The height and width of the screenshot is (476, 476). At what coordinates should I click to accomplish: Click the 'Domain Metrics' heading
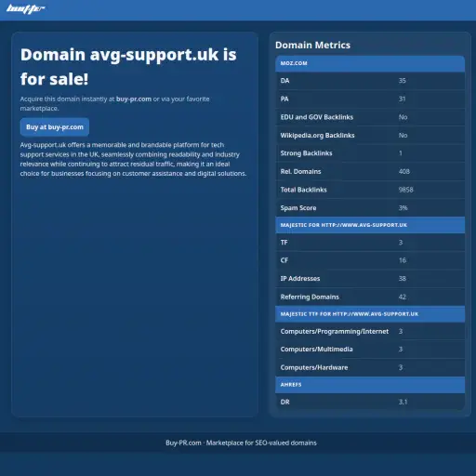point(312,46)
